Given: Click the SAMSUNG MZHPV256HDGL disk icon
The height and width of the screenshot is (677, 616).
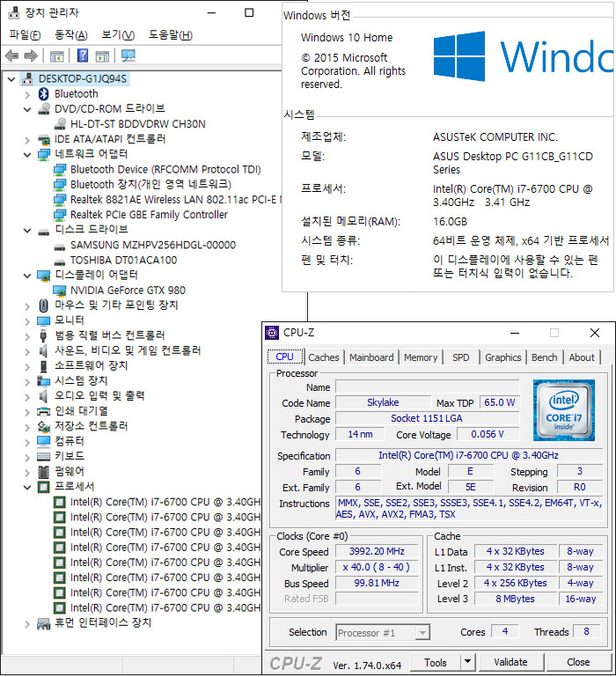Looking at the screenshot, I should [60, 247].
